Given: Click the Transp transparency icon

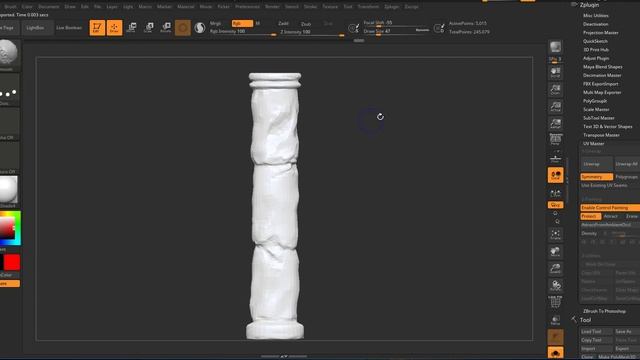Looking at the screenshot, I should pyautogui.click(x=555, y=320).
